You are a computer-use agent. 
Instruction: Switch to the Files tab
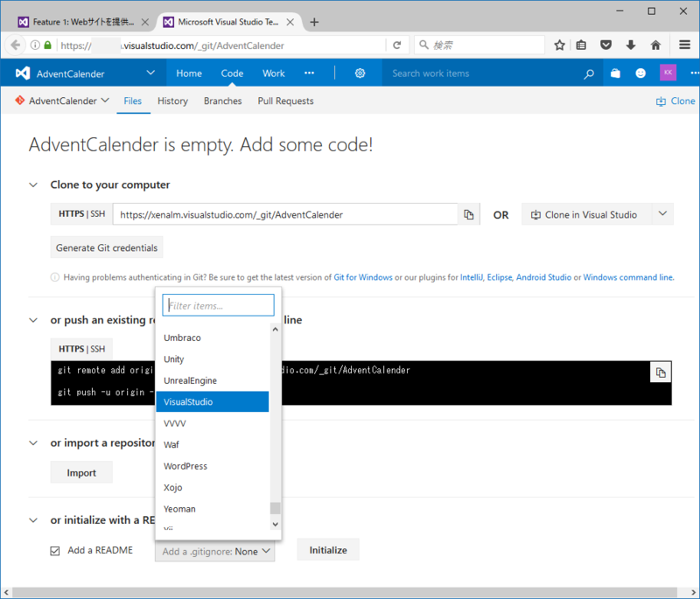(x=133, y=101)
